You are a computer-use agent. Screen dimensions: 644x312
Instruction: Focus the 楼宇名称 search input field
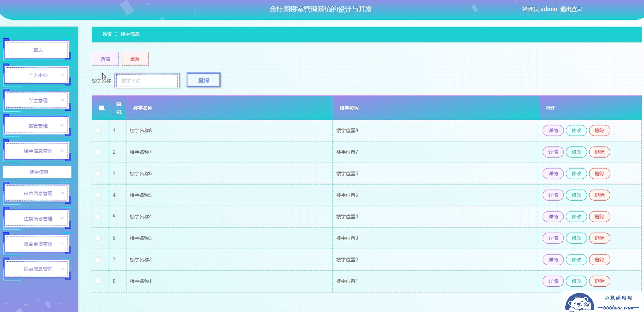coord(147,80)
